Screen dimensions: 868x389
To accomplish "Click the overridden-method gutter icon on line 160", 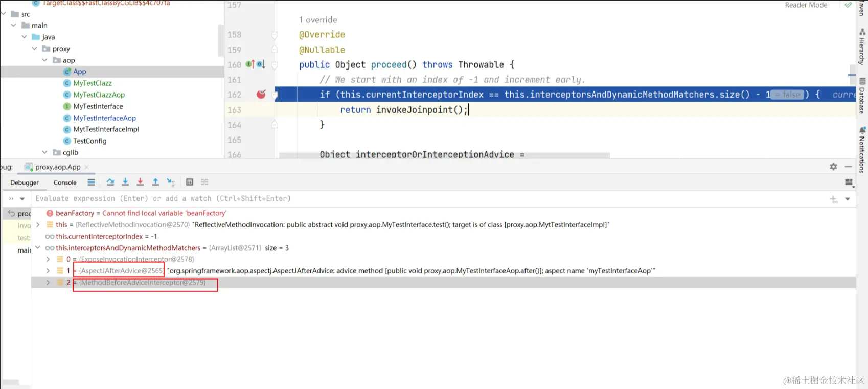I will coord(261,64).
